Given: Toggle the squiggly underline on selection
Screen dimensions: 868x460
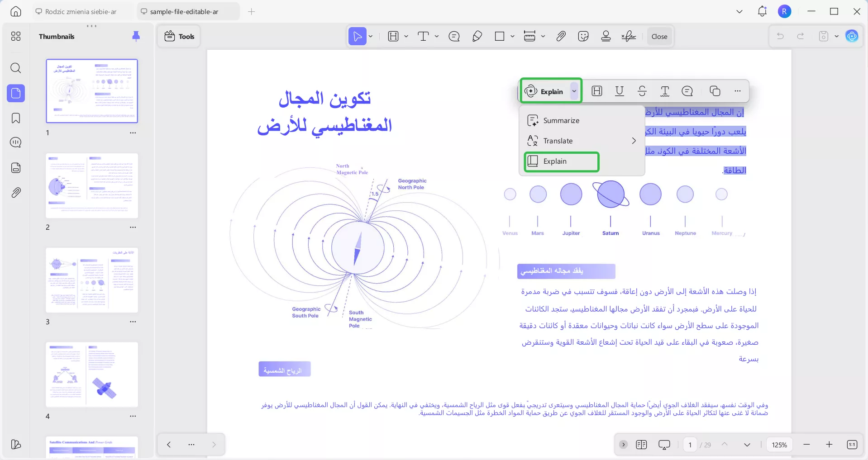Looking at the screenshot, I should (664, 91).
